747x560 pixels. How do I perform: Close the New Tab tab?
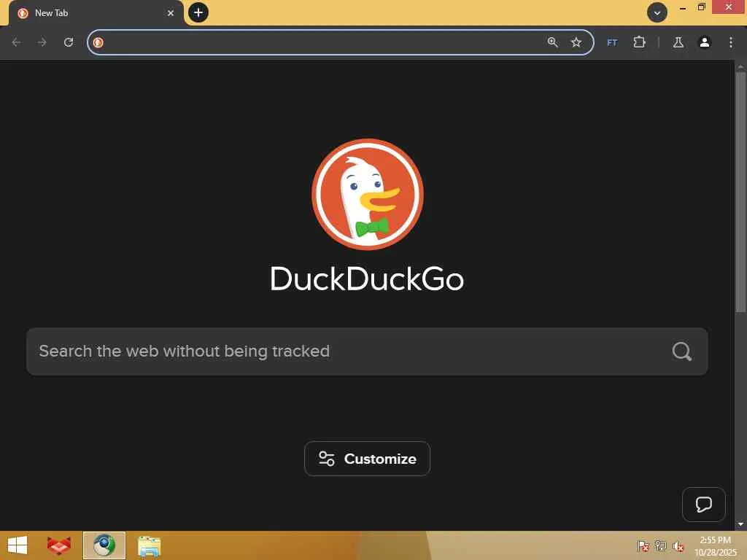[171, 13]
